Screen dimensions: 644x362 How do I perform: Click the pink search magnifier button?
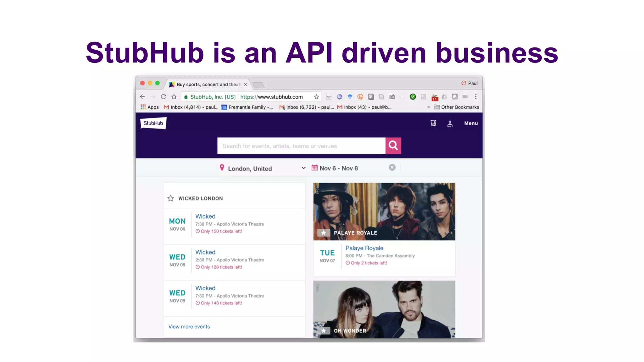point(393,145)
